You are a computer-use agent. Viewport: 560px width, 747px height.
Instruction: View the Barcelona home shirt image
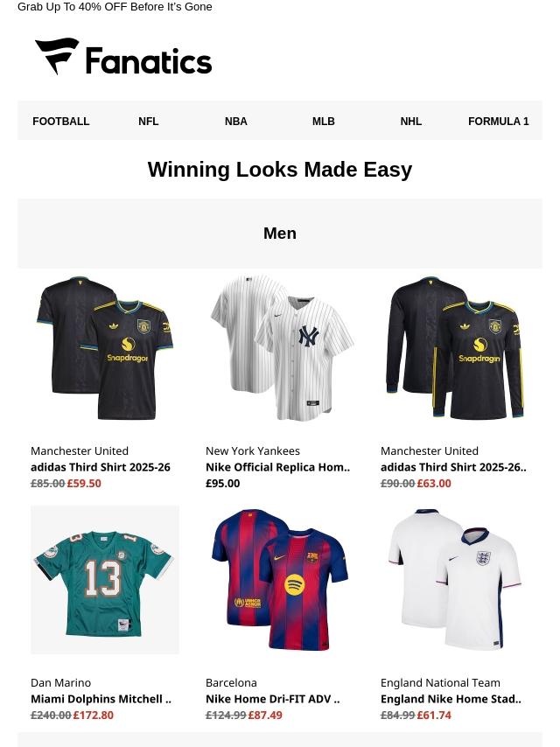(x=280, y=580)
